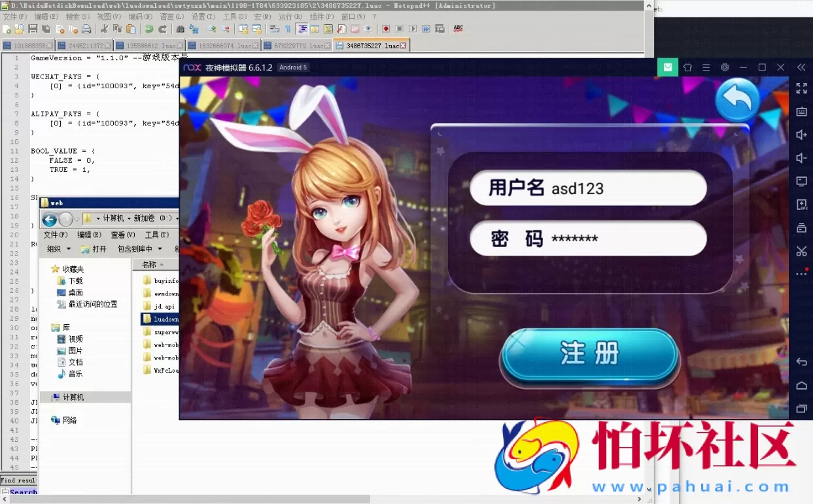813x504 pixels.
Task: Click the Notepad++ print icon
Action: tap(86, 29)
